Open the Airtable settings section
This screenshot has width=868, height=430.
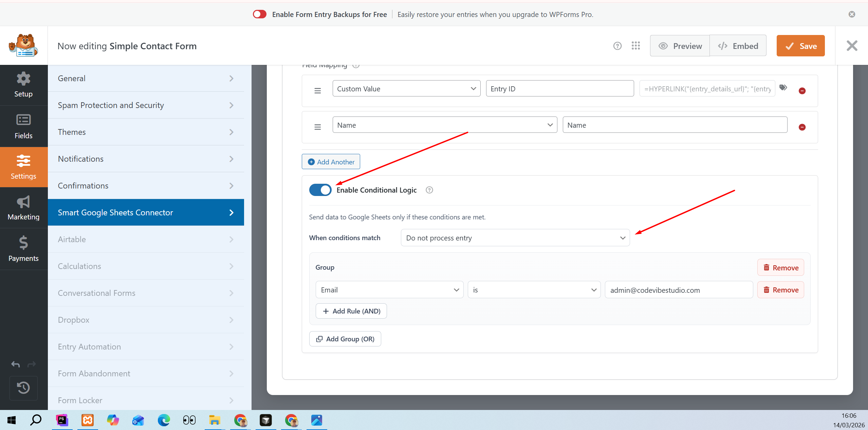[146, 239]
